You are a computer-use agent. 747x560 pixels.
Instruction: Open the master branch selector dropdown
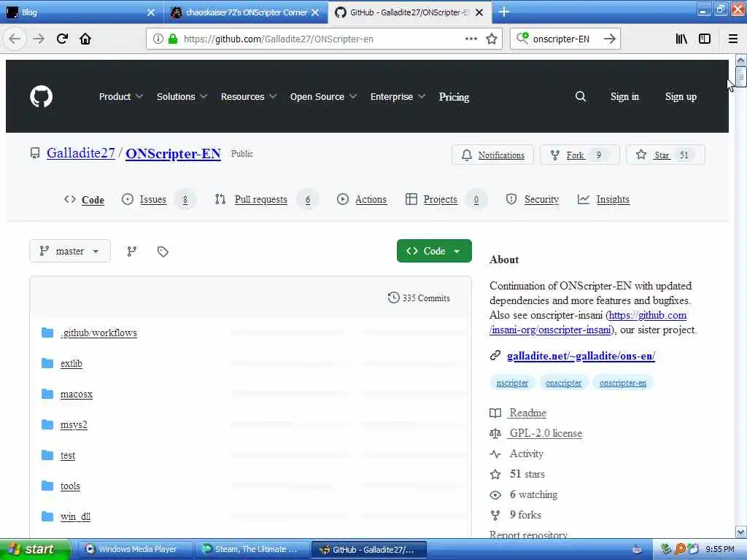click(x=70, y=251)
